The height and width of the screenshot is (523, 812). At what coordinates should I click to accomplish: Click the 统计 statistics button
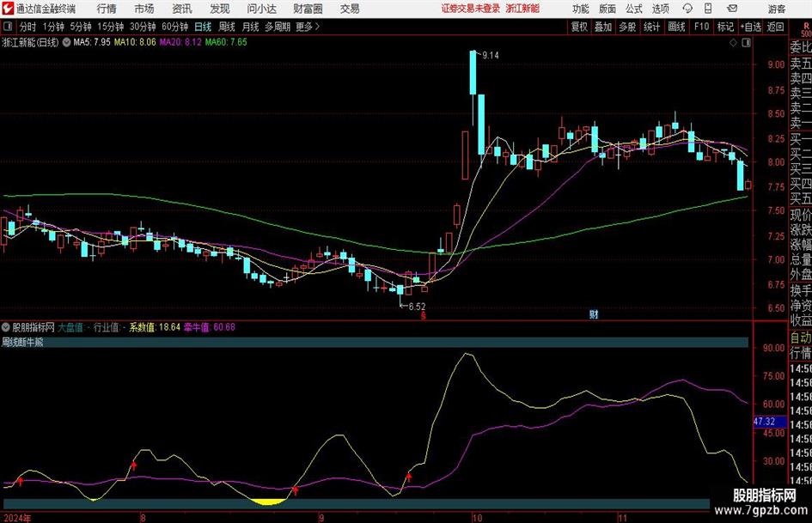(651, 27)
